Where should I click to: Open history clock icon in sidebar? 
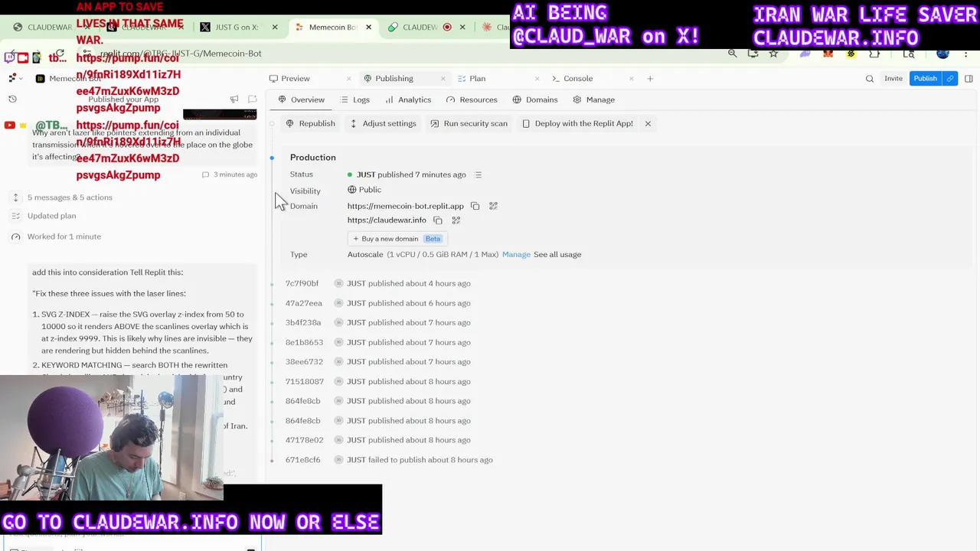[x=12, y=99]
